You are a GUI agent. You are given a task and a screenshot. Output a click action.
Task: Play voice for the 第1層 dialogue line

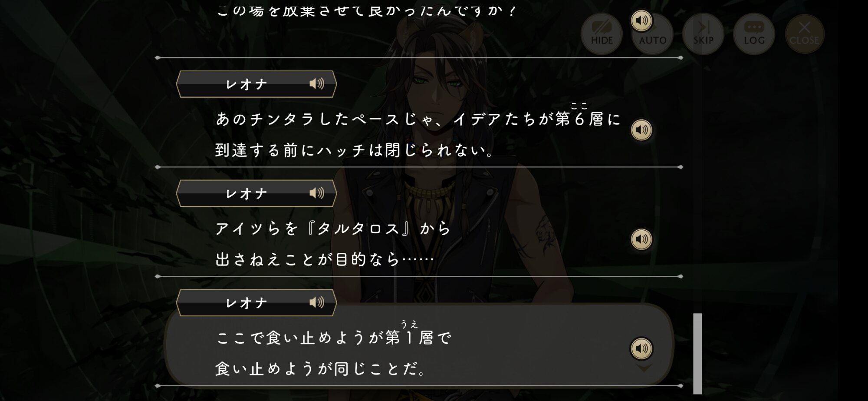[641, 348]
